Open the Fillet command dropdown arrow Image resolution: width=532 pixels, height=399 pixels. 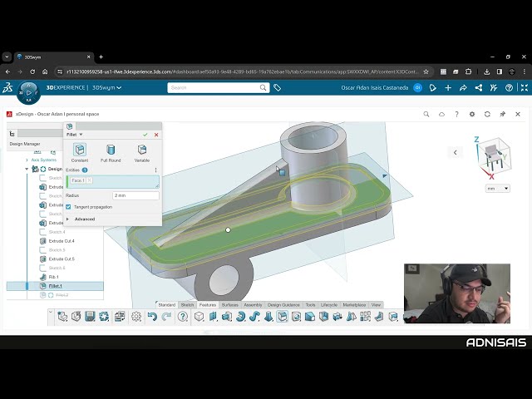tap(81, 135)
